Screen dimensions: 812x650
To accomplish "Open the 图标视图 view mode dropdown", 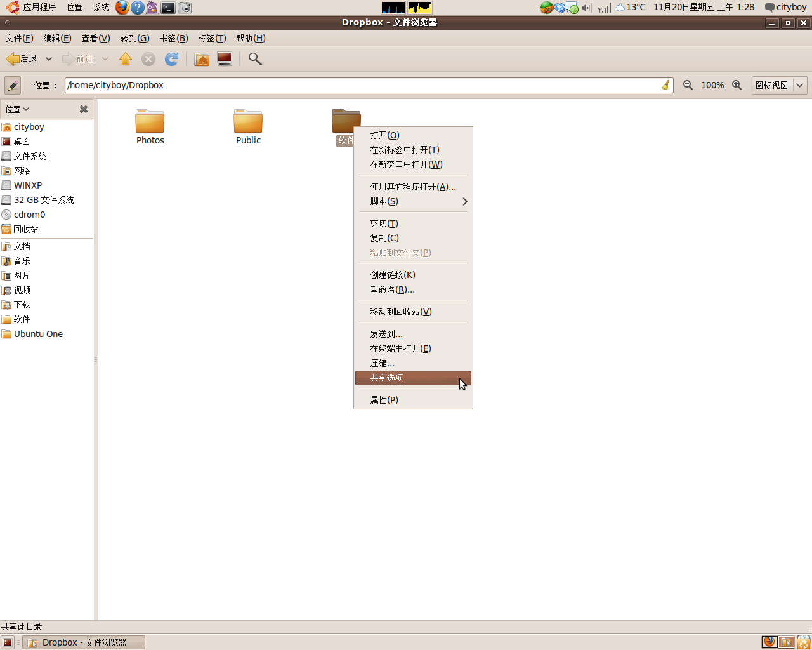I will pyautogui.click(x=780, y=85).
